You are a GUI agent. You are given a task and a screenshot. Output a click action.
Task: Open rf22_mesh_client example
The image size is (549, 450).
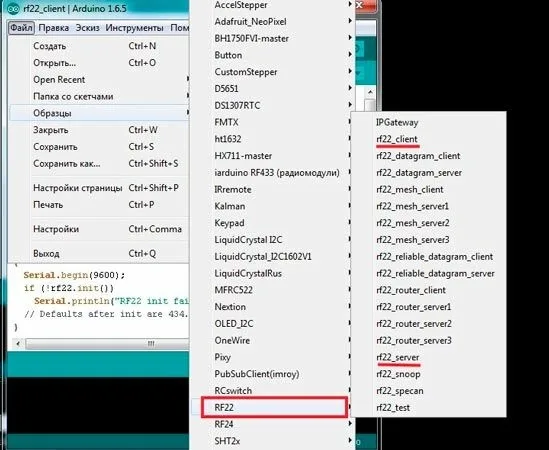point(429,189)
